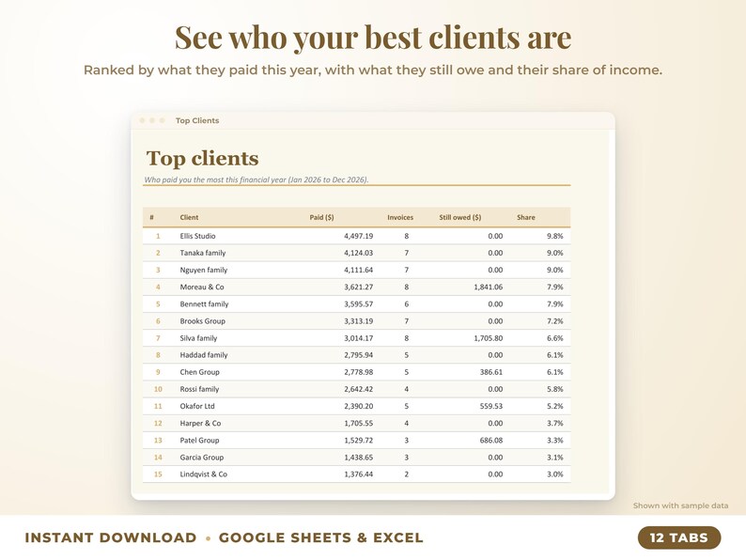Click the paid amount 3,595.57
Viewport: 746px width, 560px height.
coord(358,304)
